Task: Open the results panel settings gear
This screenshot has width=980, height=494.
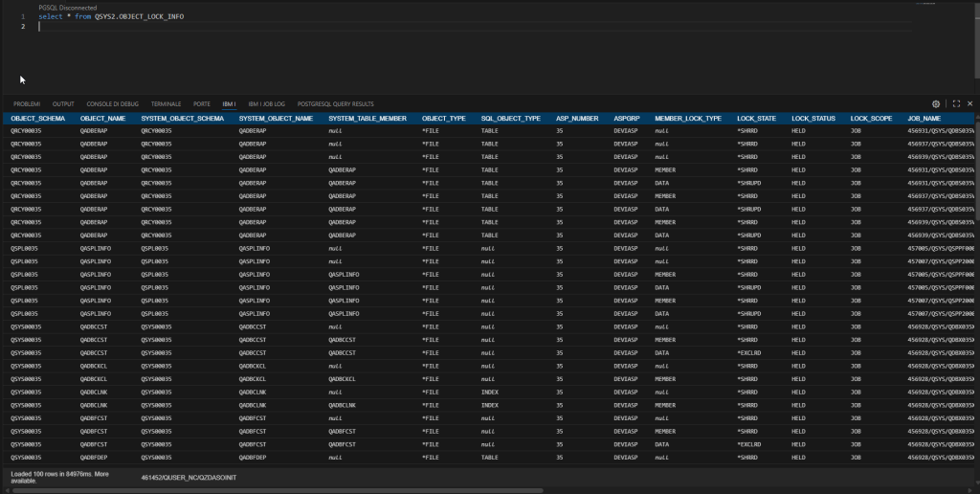Action: (936, 103)
